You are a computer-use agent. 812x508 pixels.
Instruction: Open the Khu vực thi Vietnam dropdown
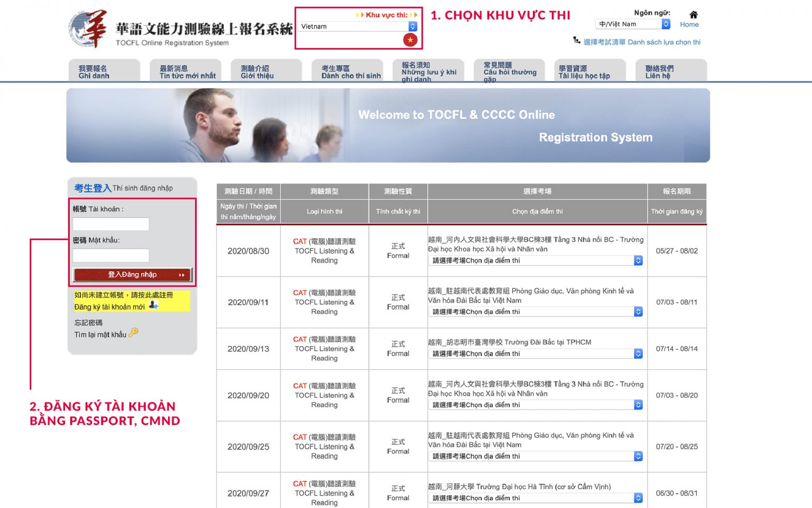pyautogui.click(x=358, y=26)
